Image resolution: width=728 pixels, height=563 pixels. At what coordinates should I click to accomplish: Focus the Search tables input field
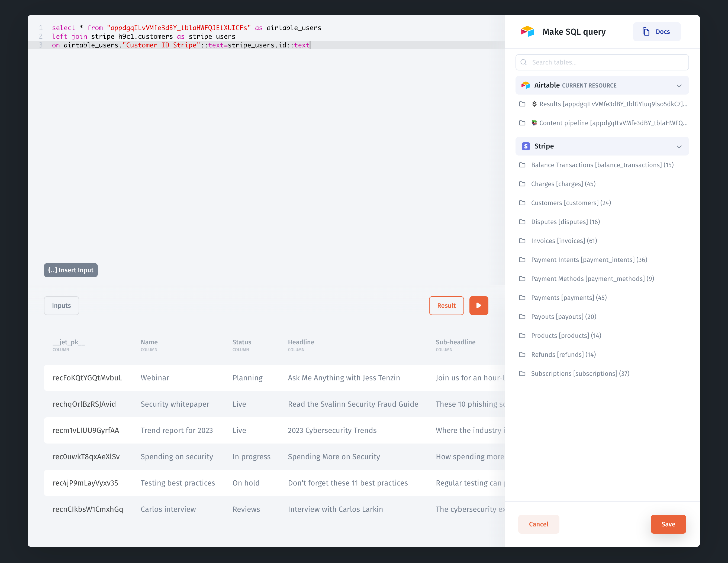click(602, 62)
